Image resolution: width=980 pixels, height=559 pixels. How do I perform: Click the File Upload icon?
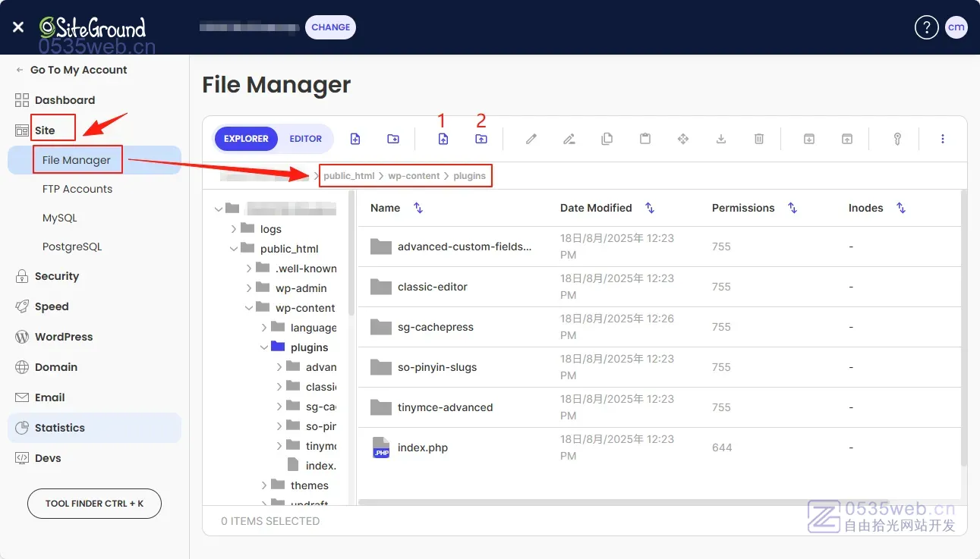[x=443, y=139]
